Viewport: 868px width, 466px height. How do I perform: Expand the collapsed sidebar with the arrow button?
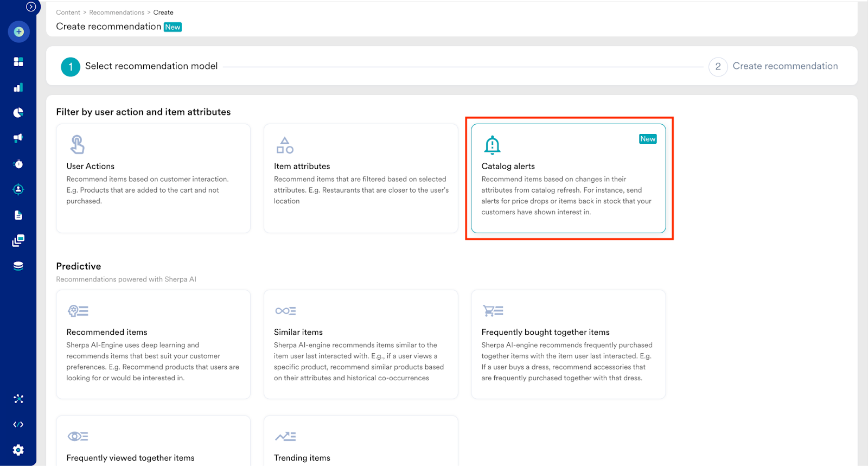click(31, 7)
